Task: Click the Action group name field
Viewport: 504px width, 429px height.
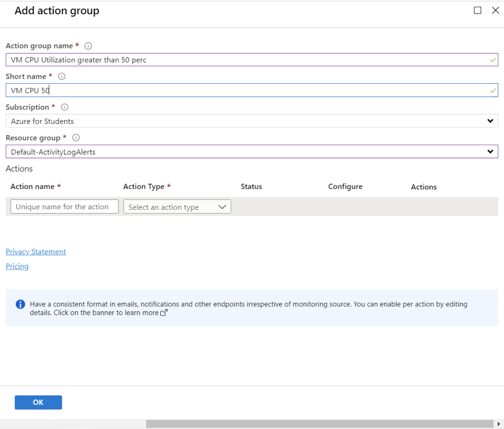Action: pos(251,60)
